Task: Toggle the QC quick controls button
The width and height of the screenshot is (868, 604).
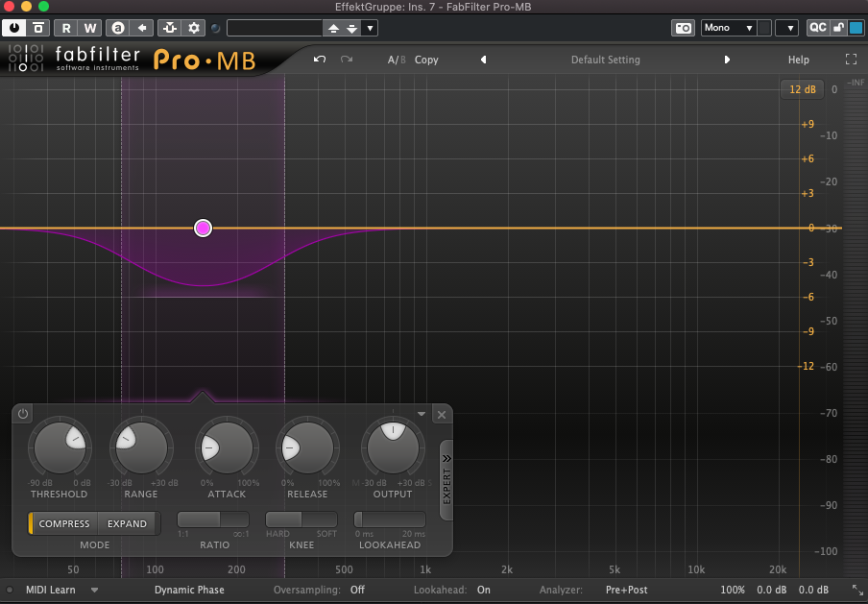Action: coord(818,28)
